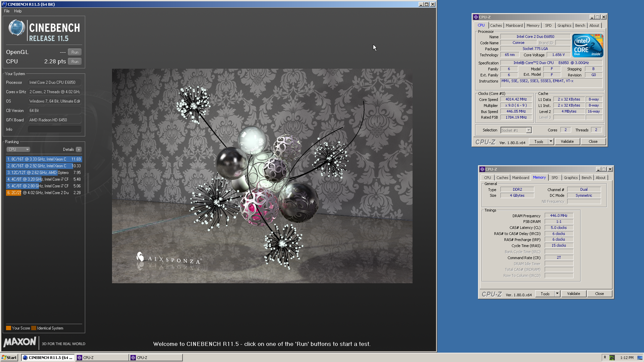644x362 pixels.
Task: Switch to first CPU-Z taskbar button
Action: (x=102, y=358)
